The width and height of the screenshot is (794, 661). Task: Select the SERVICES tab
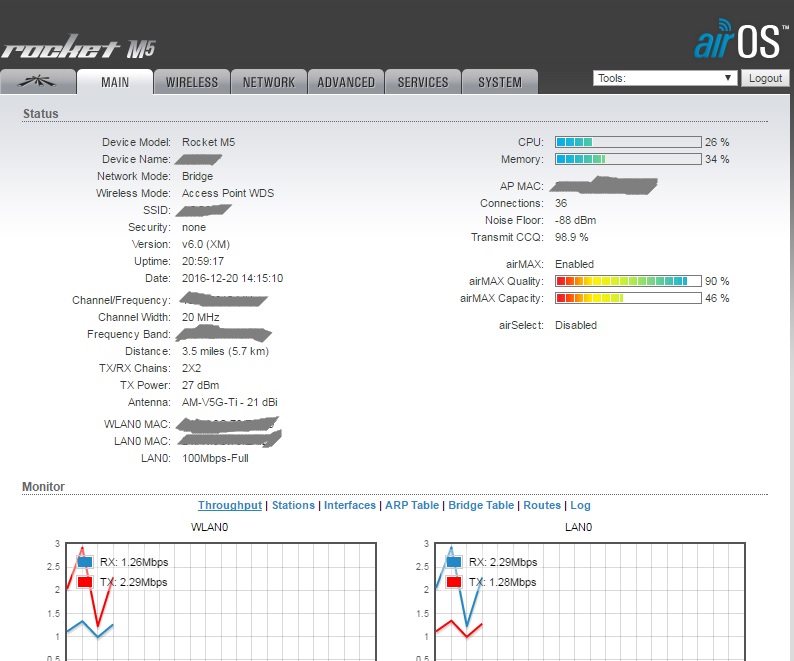pos(423,82)
